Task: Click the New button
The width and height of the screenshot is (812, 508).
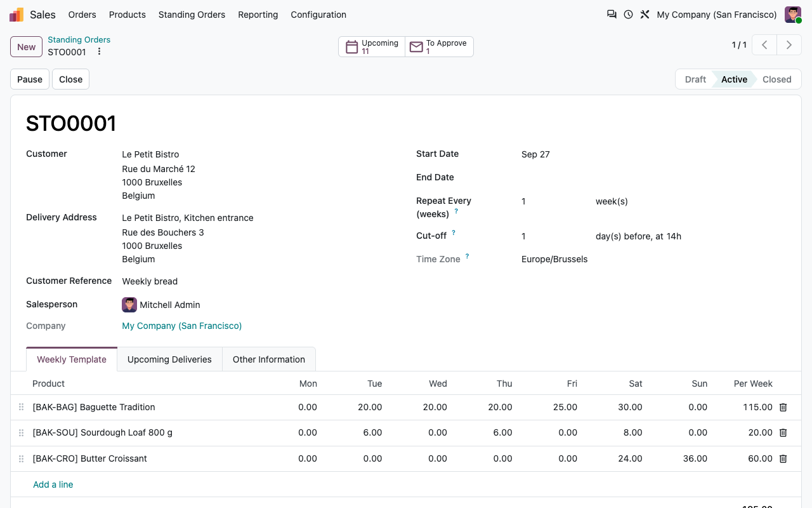Action: (x=27, y=46)
